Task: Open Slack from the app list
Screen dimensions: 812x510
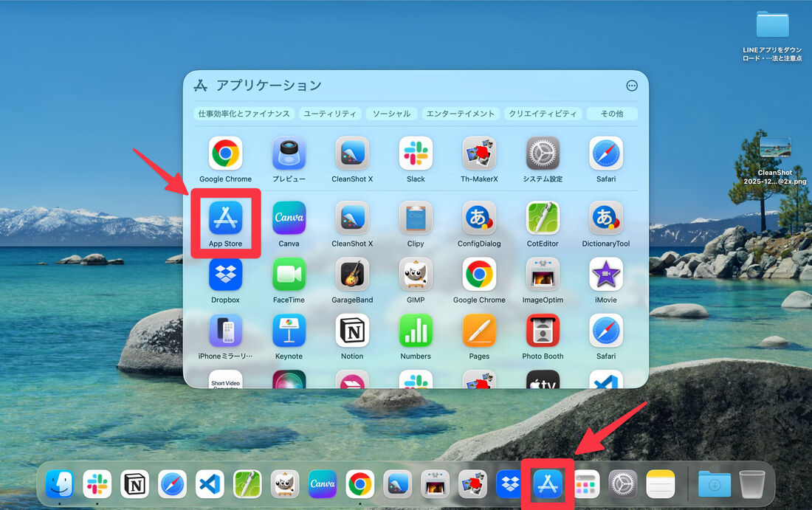Action: [416, 154]
